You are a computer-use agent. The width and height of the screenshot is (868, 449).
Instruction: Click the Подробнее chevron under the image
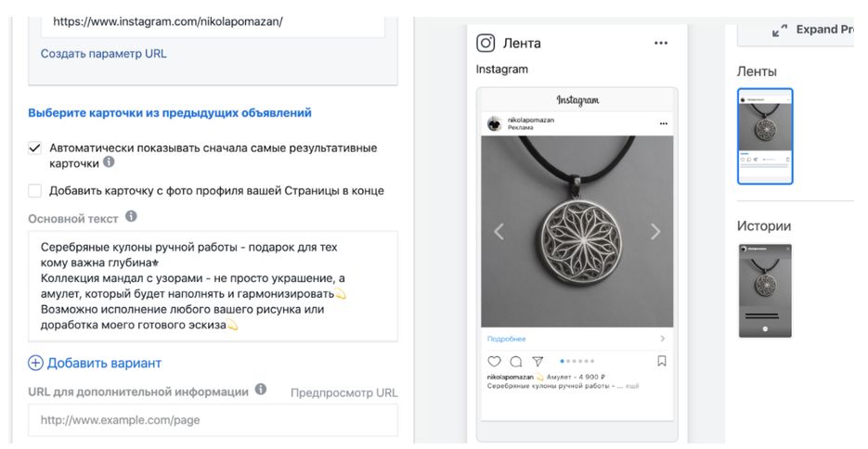click(662, 340)
